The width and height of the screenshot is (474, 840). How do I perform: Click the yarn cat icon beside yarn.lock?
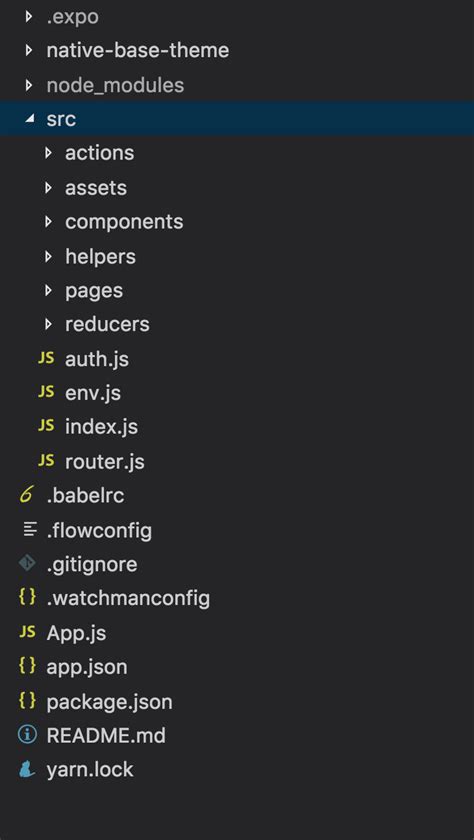point(27,769)
